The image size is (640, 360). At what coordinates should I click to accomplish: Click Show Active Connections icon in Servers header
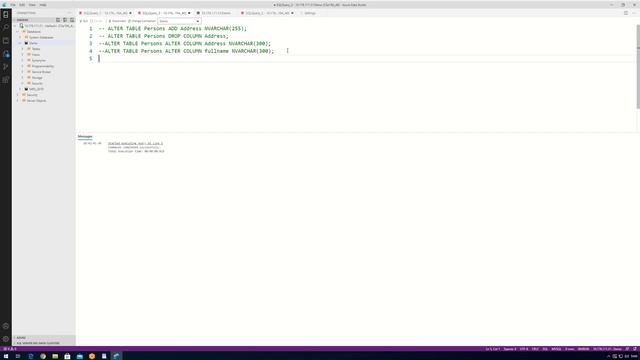click(72, 20)
